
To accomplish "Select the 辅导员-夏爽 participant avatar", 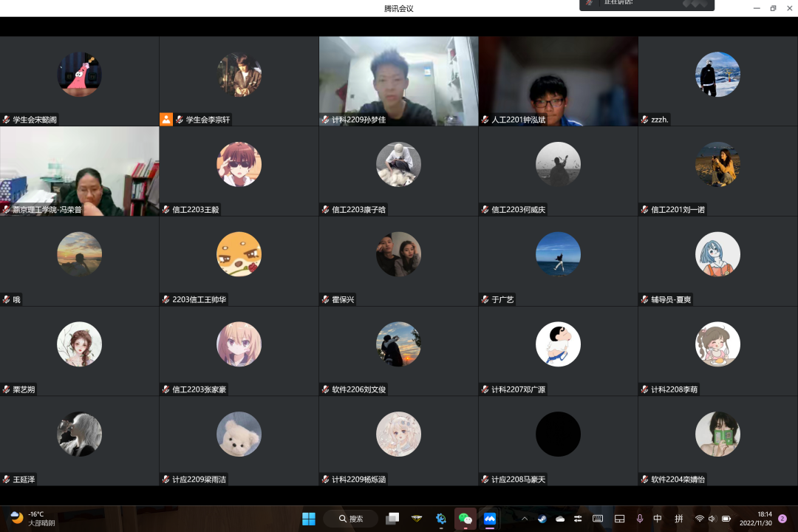I will pos(717,254).
